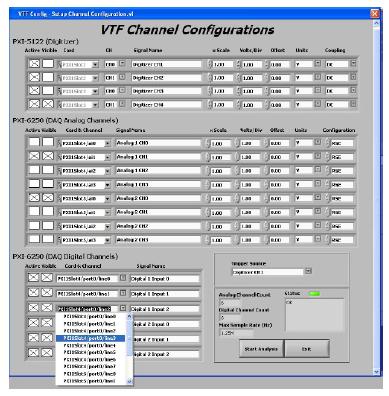Click Offset stepper for Analog 2 CH1
The image size is (389, 396).
click(x=266, y=212)
